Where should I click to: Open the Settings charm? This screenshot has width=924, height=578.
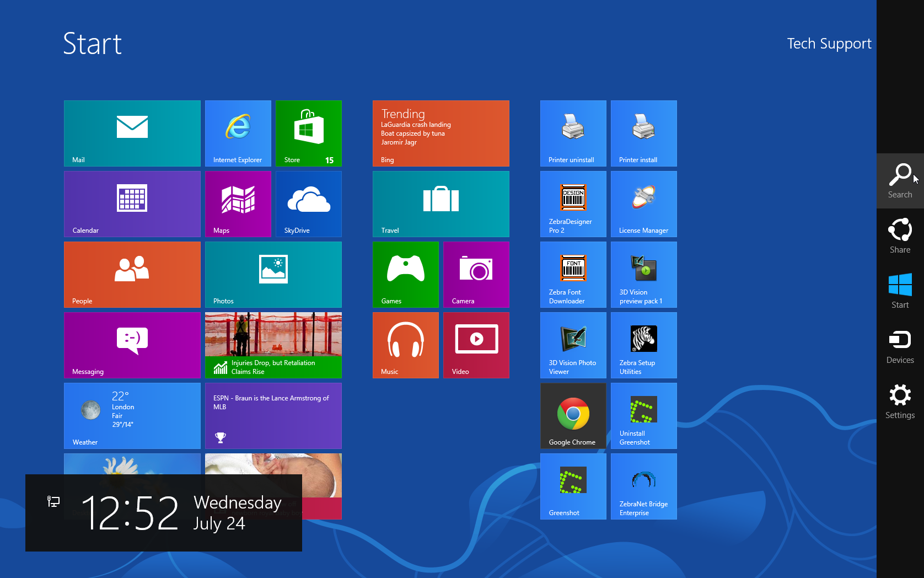(900, 401)
